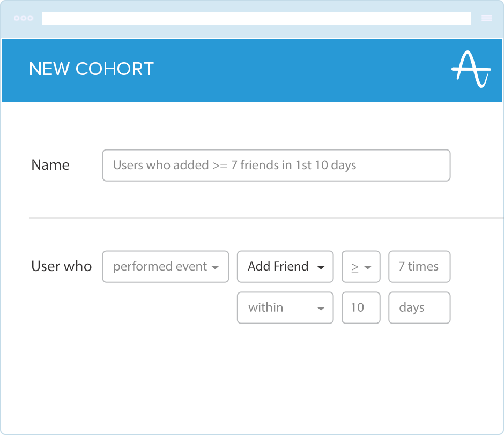The image size is (504, 435).
Task: Select the 7 times count field
Action: 419,267
